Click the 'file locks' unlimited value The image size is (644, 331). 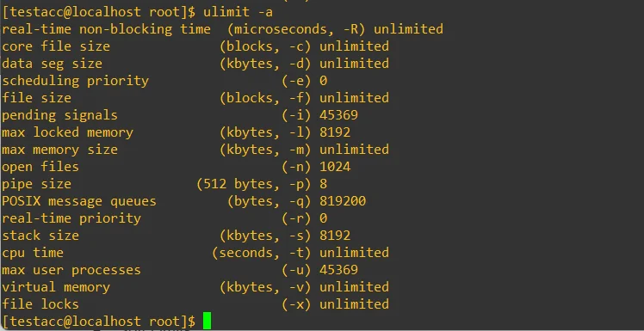[x=354, y=304]
